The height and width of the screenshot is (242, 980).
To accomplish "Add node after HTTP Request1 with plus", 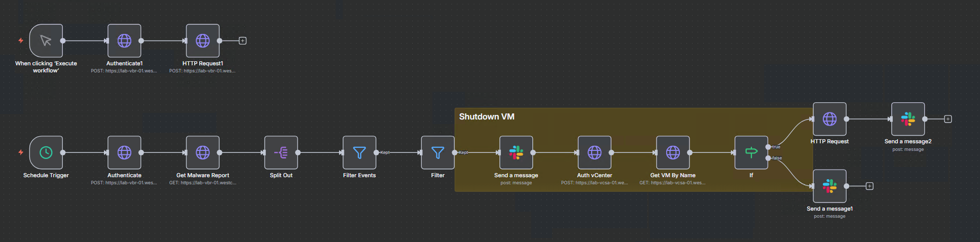I will pos(243,41).
